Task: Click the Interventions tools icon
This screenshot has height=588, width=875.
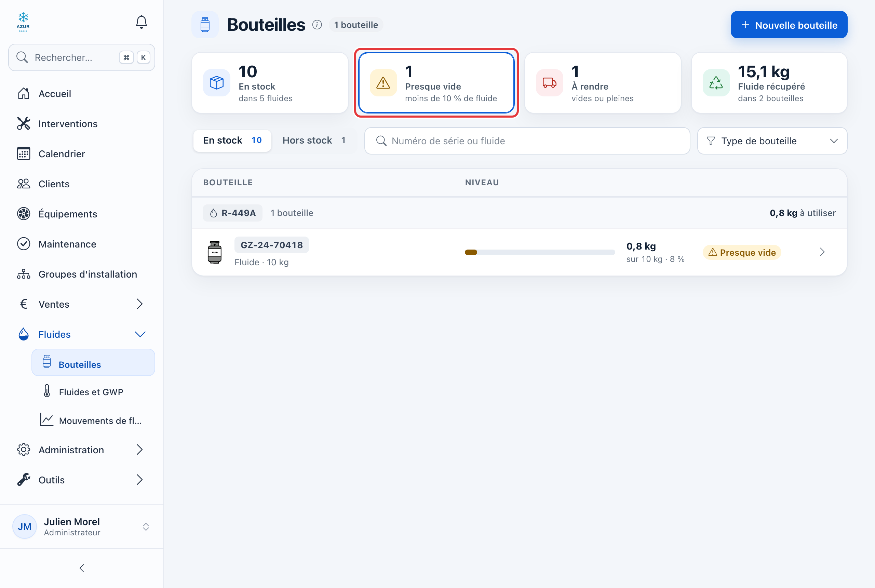Action: tap(24, 123)
